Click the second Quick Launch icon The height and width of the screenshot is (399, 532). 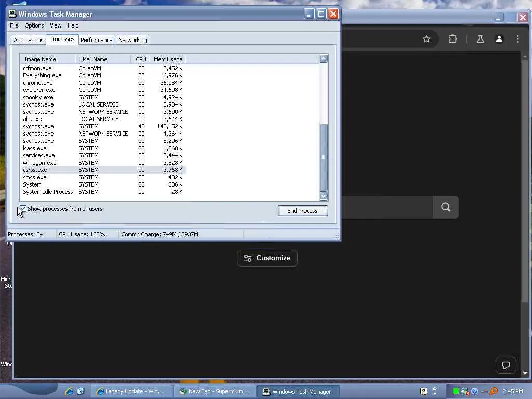coord(81,391)
